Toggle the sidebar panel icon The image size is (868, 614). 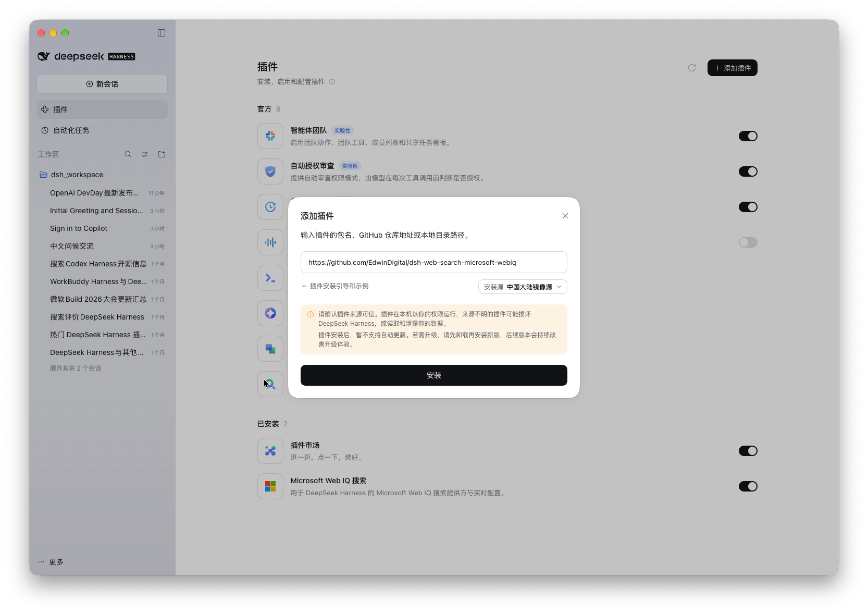pos(162,33)
